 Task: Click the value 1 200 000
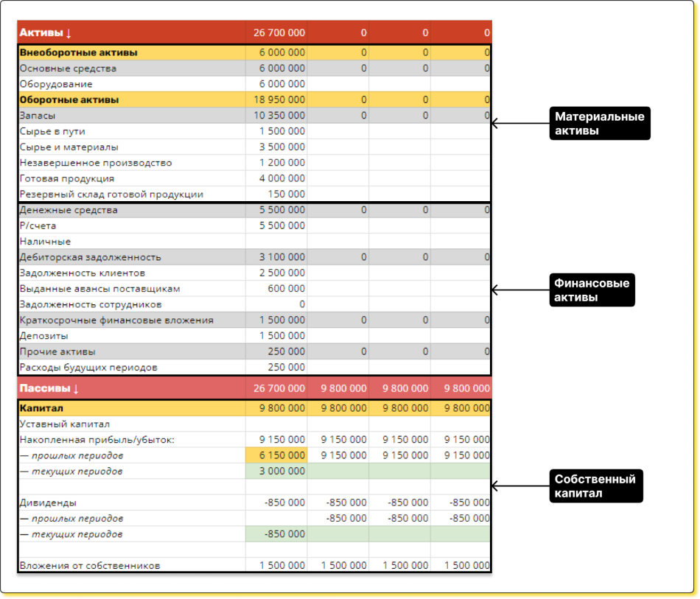coord(282,163)
